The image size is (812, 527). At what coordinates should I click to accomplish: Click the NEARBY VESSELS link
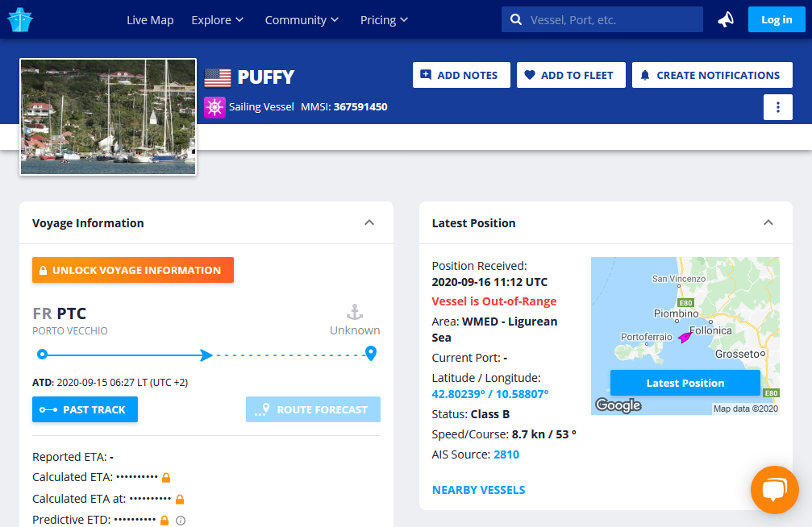(x=478, y=490)
